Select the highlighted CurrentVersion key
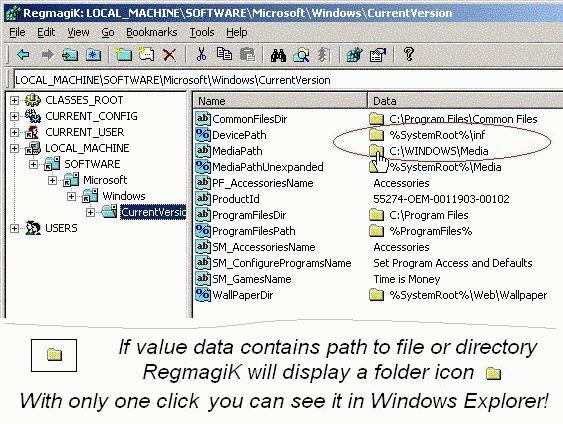Viewport: 563px width, 424px height. [153, 212]
